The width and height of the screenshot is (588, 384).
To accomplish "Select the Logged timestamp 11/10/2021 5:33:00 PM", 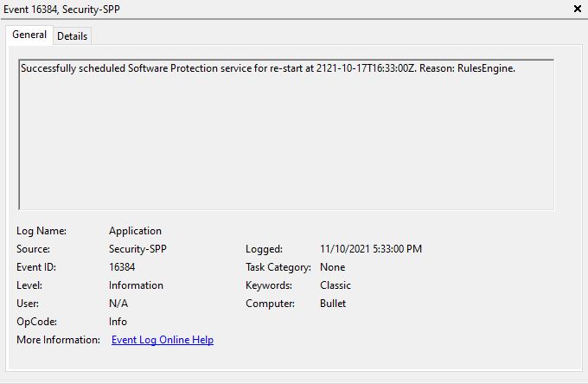I will pos(371,249).
